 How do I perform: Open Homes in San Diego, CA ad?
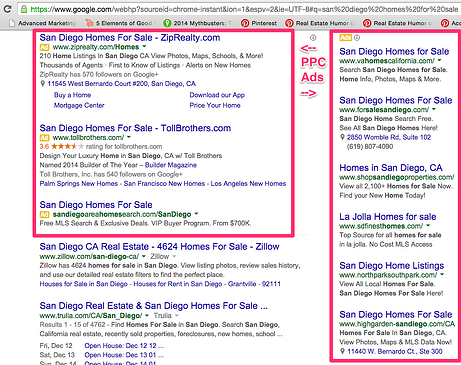click(x=391, y=168)
